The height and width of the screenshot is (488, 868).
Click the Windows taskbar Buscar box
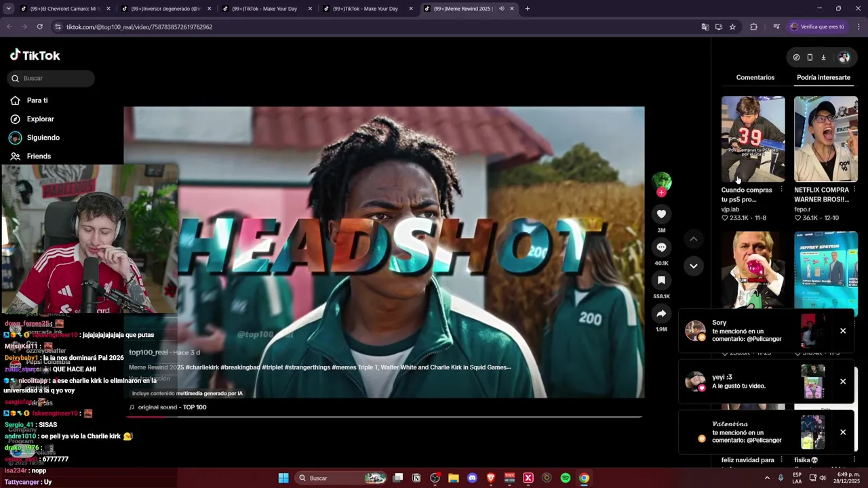pyautogui.click(x=342, y=478)
